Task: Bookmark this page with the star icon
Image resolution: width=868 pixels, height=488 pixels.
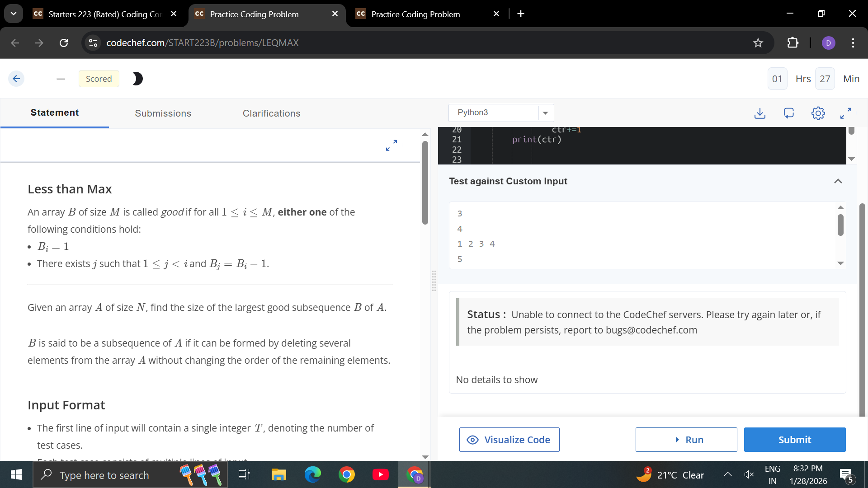Action: tap(758, 43)
